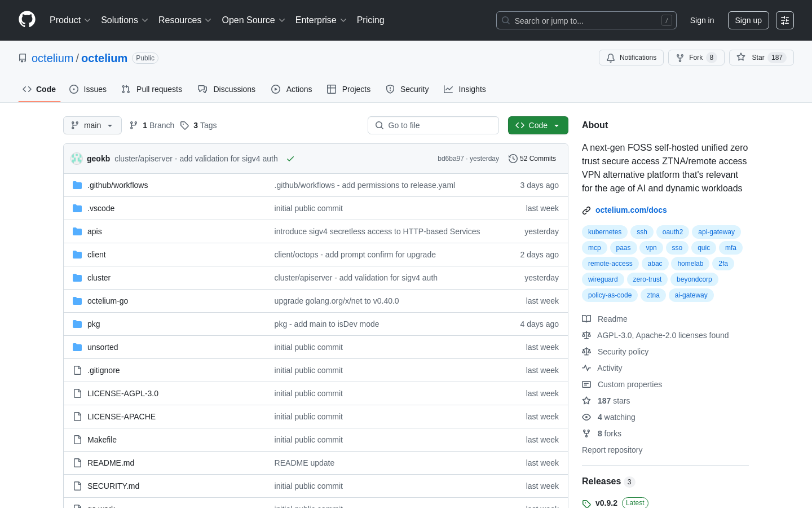Open the main branch selector dropdown

point(92,125)
